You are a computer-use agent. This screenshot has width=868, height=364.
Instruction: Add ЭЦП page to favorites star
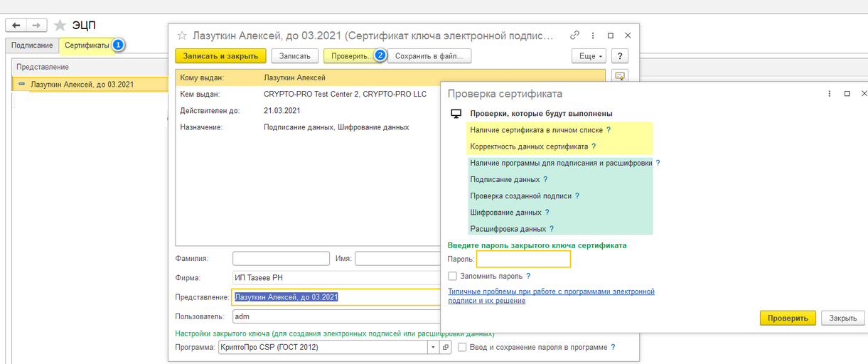pyautogui.click(x=60, y=26)
